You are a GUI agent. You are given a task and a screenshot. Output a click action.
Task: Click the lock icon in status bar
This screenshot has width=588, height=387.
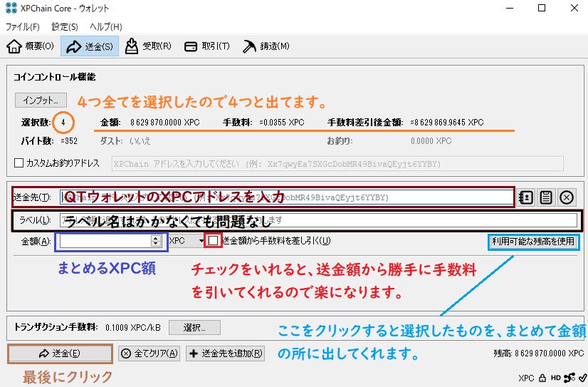(542, 378)
